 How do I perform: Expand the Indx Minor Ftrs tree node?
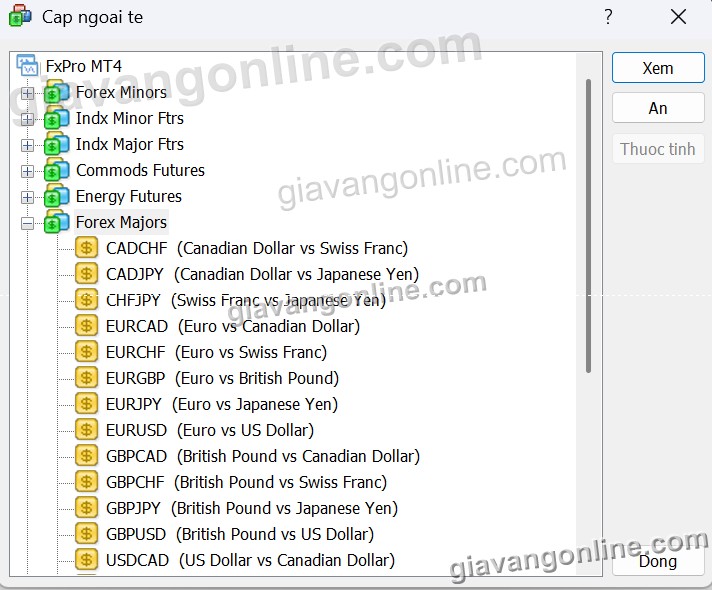click(27, 119)
